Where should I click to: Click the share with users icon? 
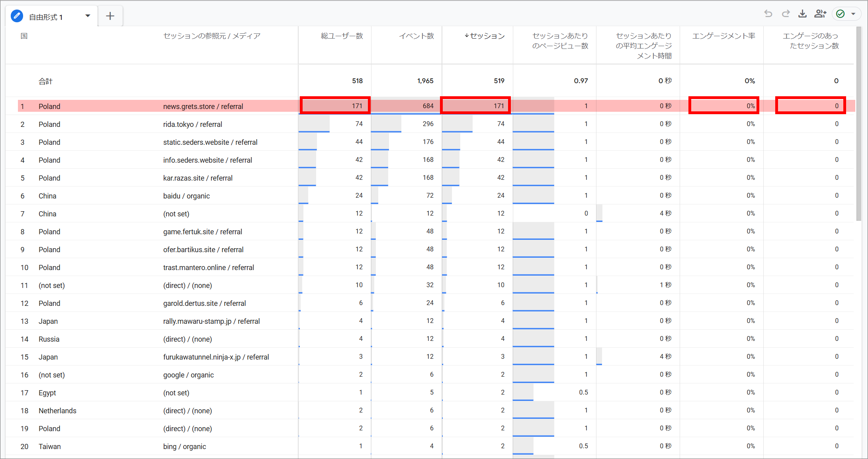820,14
